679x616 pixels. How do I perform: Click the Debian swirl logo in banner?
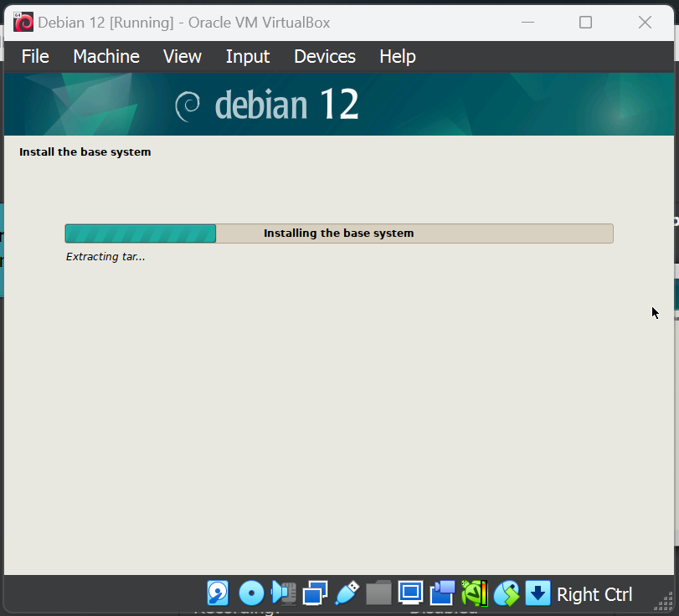(x=188, y=105)
